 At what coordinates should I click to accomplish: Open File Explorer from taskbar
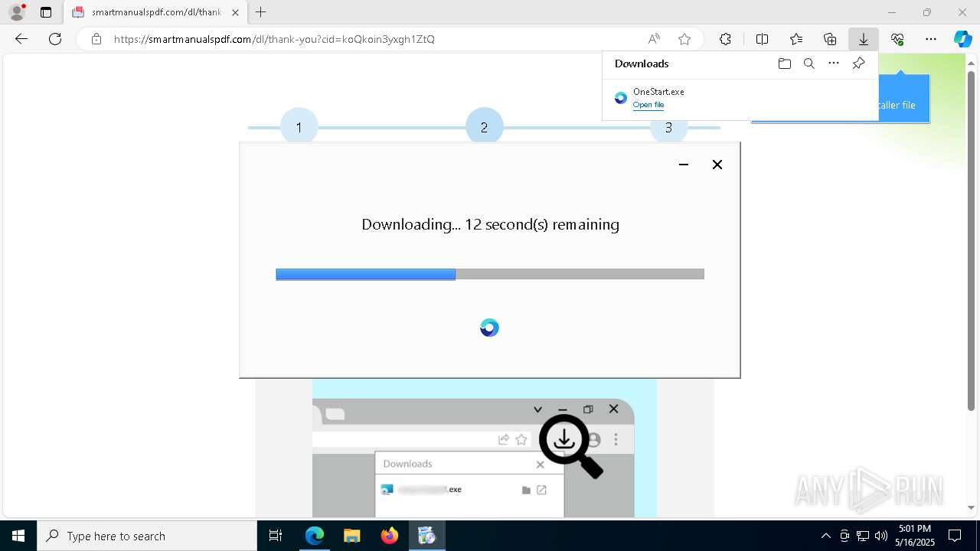[x=351, y=536]
